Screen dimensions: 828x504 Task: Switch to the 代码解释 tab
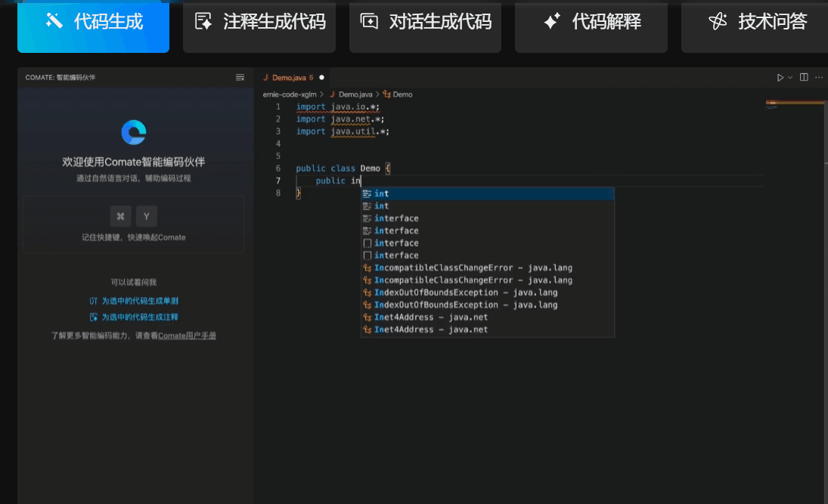point(591,26)
